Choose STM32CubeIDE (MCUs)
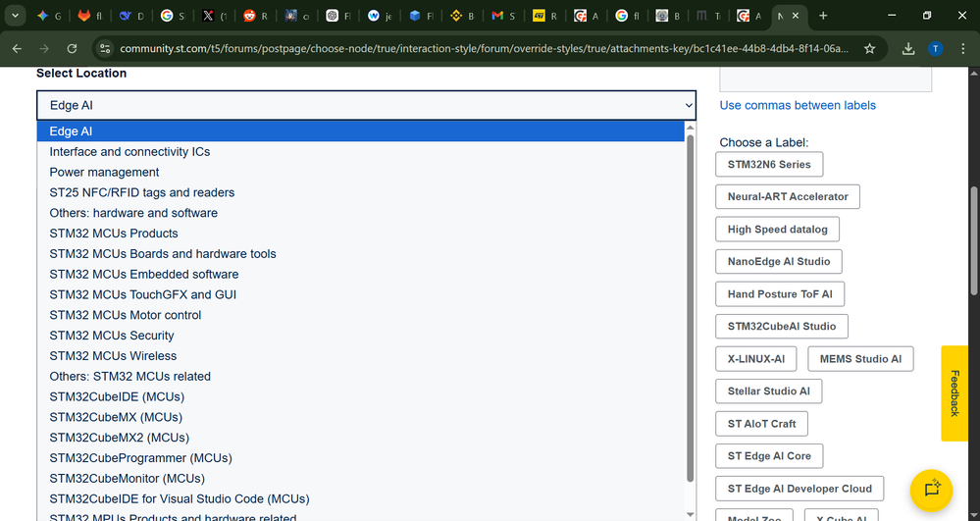 (x=361, y=397)
